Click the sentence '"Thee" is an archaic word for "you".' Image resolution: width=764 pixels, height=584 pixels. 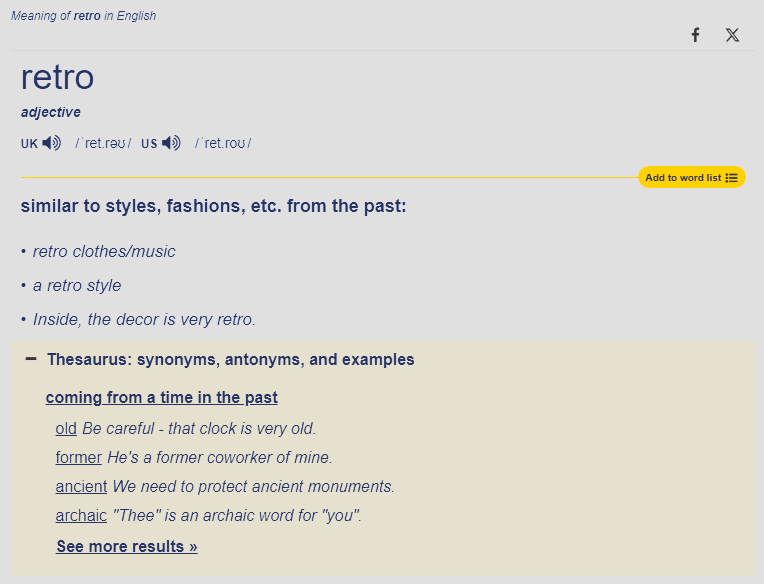tap(237, 515)
